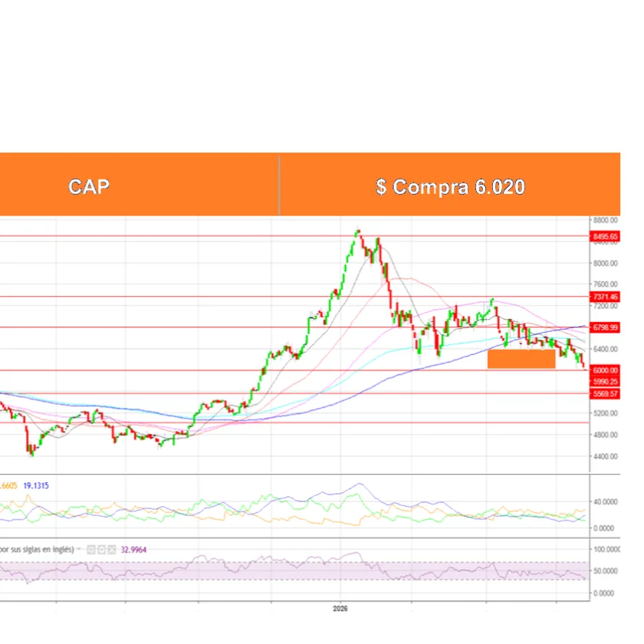Select the 5569.57 red price label

(x=605, y=394)
